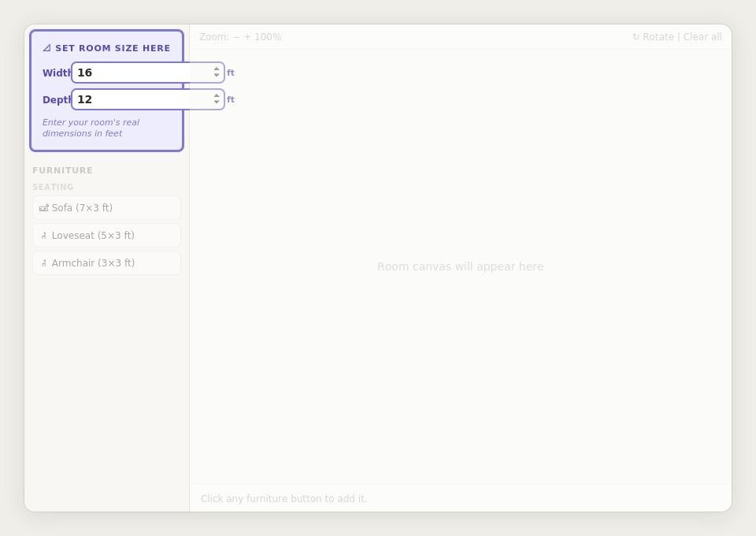Image resolution: width=756 pixels, height=536 pixels.
Task: Click the empty room canvas placeholder
Action: pos(460,266)
